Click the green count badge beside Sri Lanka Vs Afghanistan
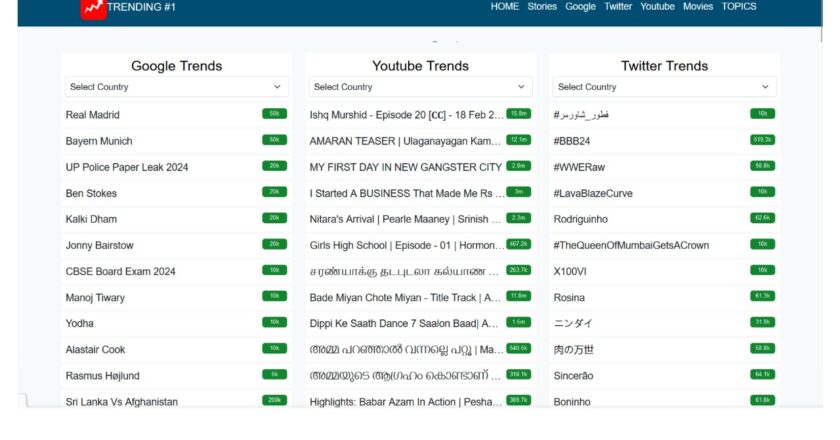 point(274,400)
